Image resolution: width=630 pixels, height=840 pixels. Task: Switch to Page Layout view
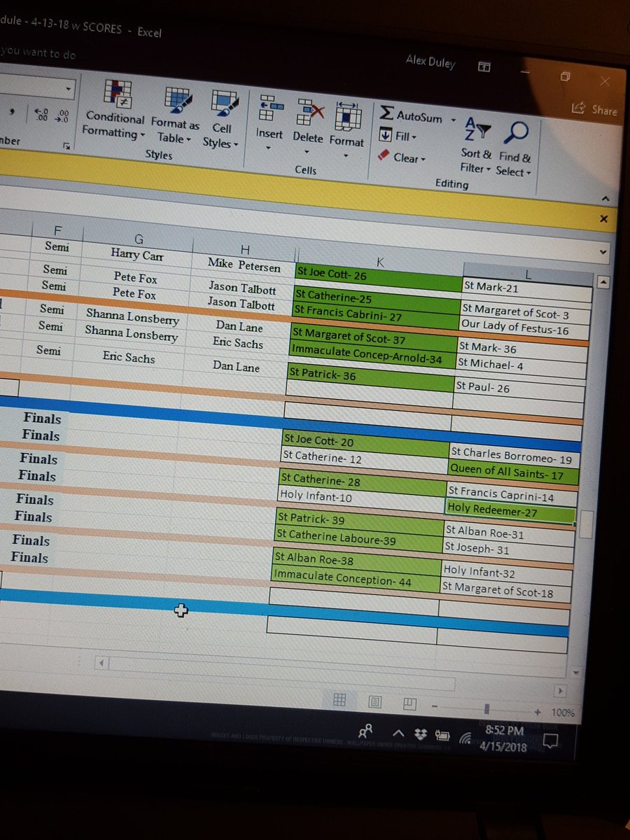tap(374, 701)
